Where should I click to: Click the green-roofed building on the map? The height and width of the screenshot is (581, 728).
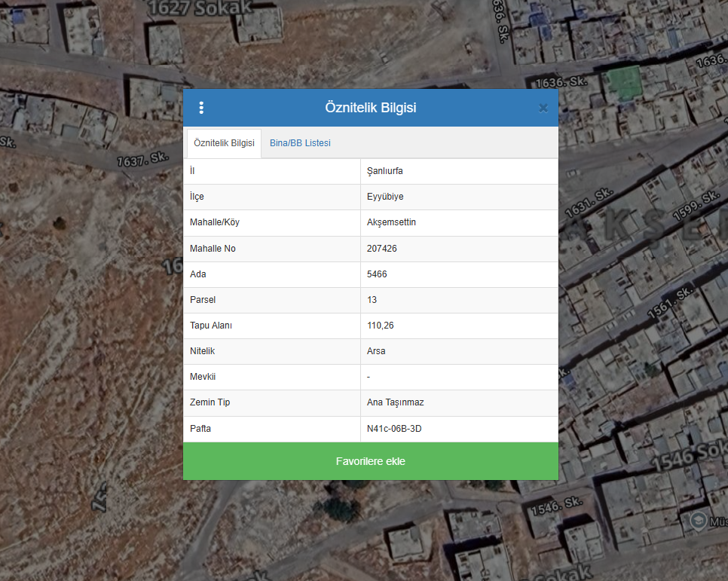[x=624, y=81]
